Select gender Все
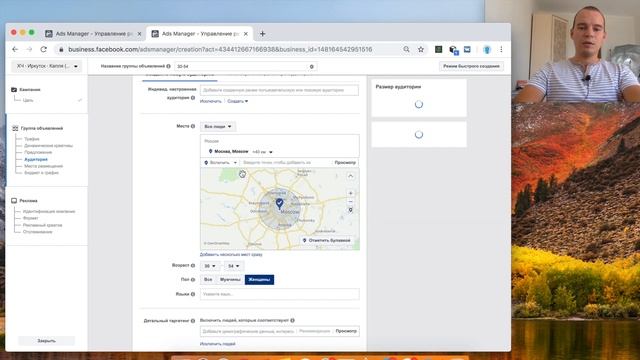This screenshot has height=360, width=640. click(208, 280)
